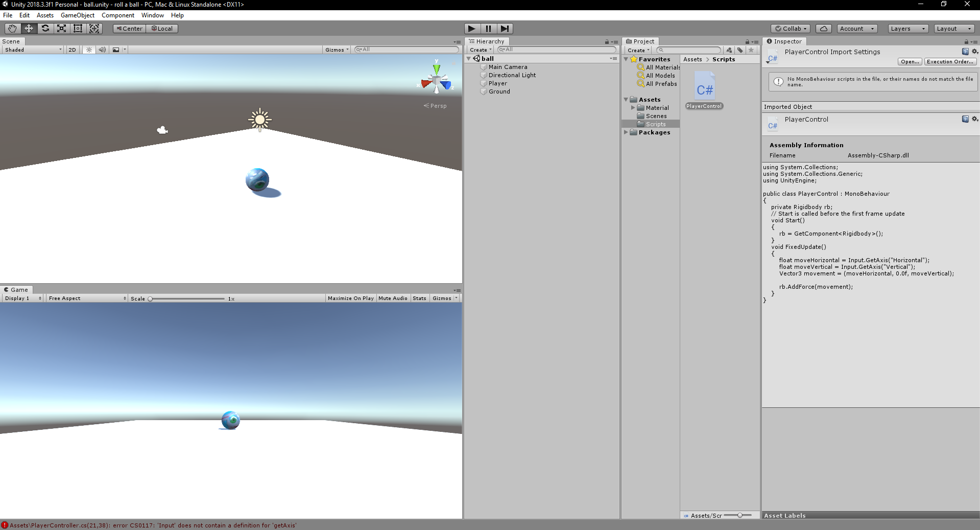Click Open button in Inspector
Viewport: 980px width, 530px height.
click(910, 61)
